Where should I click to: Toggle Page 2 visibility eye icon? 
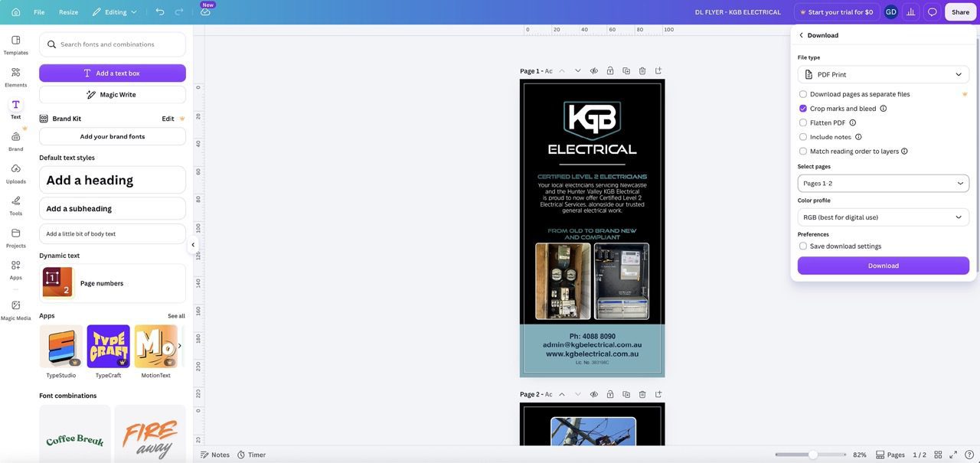(594, 394)
